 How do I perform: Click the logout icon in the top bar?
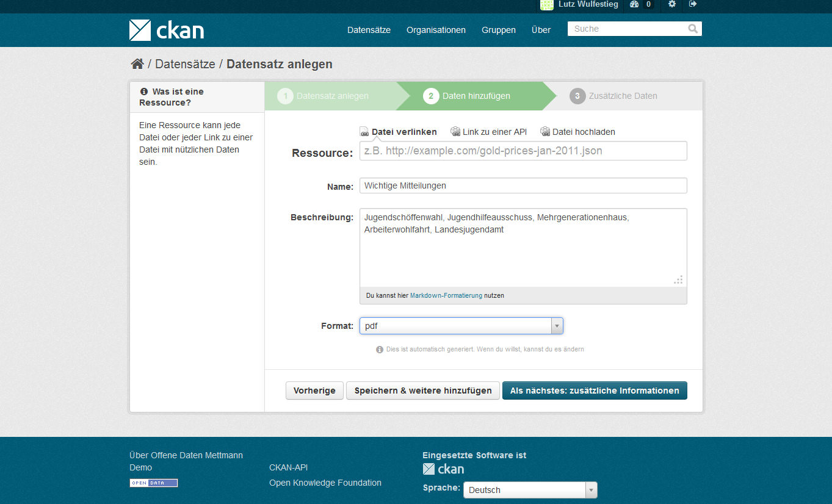pos(693,4)
